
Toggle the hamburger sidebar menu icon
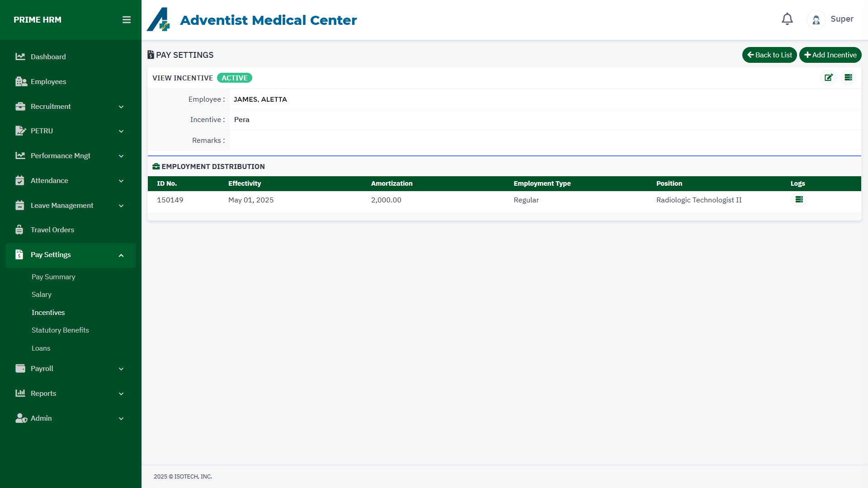(127, 20)
